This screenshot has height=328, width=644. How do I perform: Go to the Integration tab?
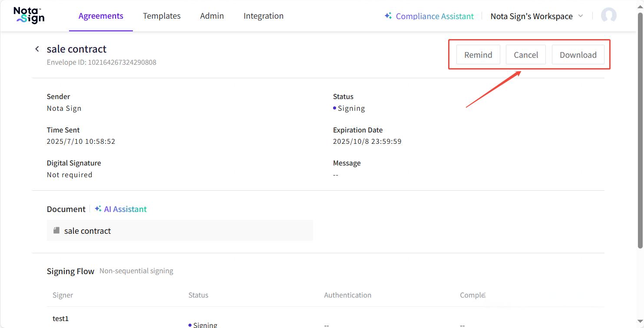tap(263, 16)
